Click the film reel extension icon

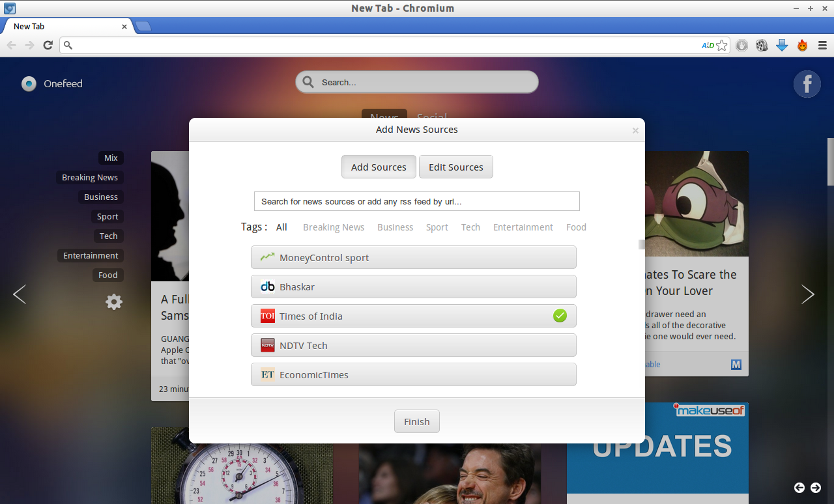point(762,45)
